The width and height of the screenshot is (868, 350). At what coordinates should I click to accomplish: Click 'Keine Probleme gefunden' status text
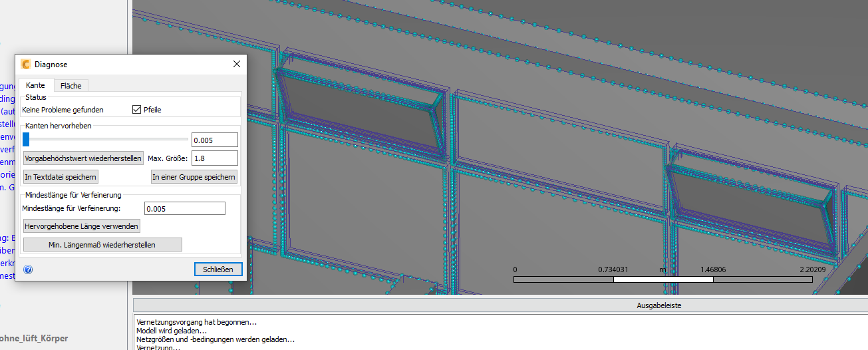click(x=63, y=110)
